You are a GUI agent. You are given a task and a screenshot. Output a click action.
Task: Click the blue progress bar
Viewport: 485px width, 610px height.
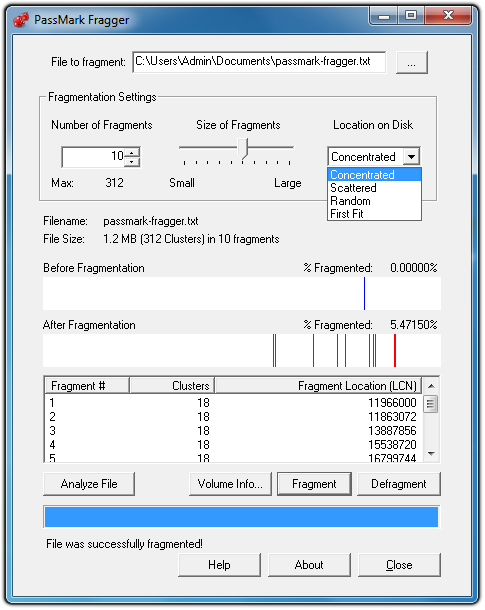click(242, 517)
